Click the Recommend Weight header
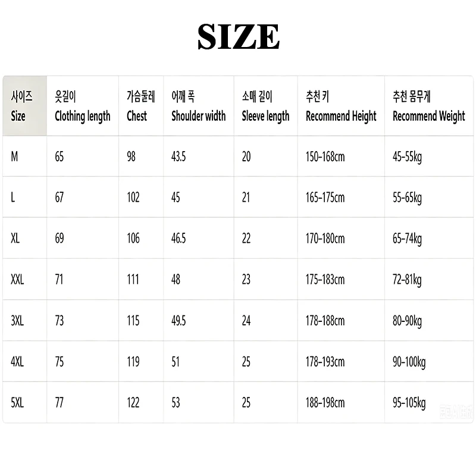Viewport: 476px width, 476px height. [x=428, y=106]
